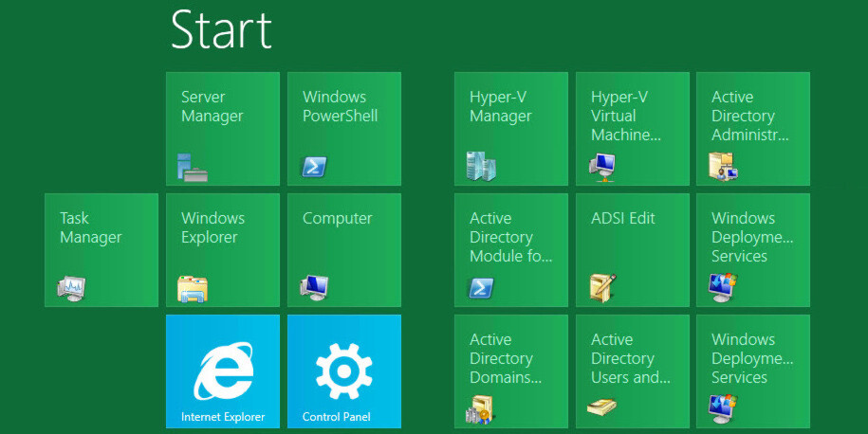Open Windows Deployment Services tile beside ADSI Edit

pos(753,250)
